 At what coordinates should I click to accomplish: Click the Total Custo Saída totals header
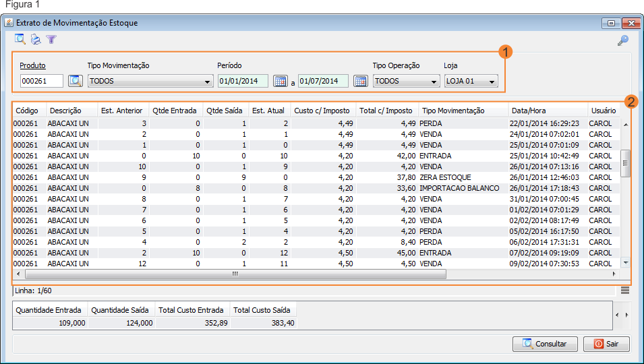[x=263, y=310]
